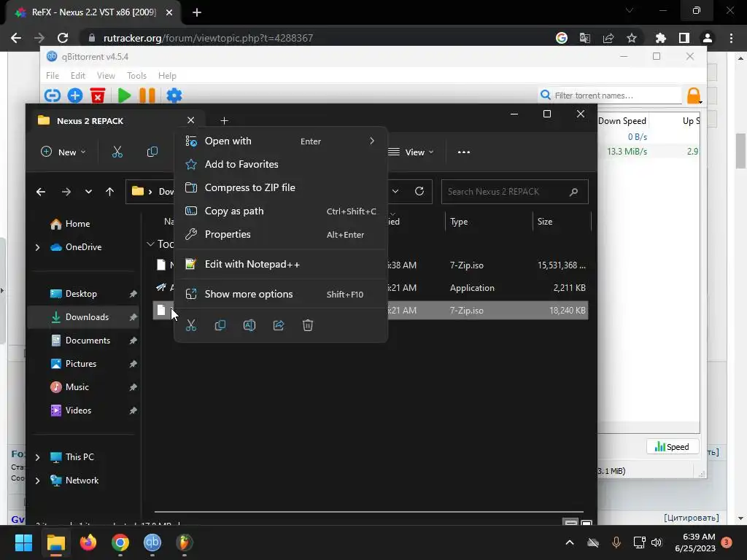The width and height of the screenshot is (747, 560).
Task: Click the Filter torrent names field
Action: coord(611,96)
